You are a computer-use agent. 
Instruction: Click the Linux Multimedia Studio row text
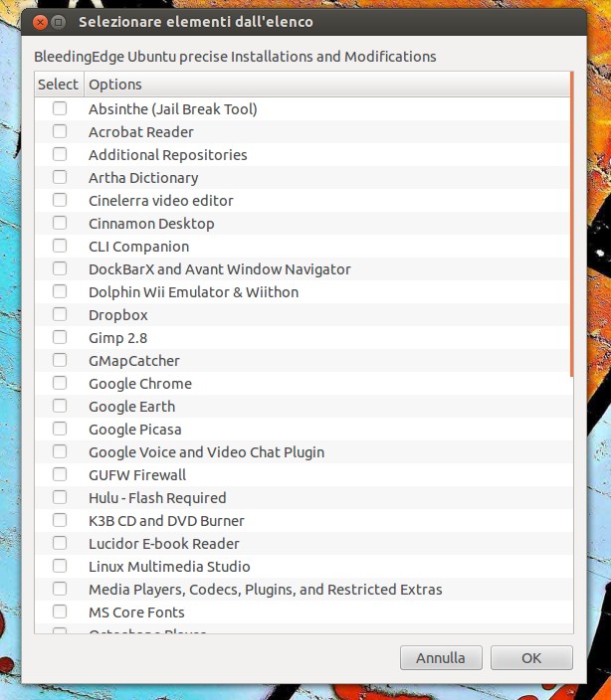(x=169, y=567)
